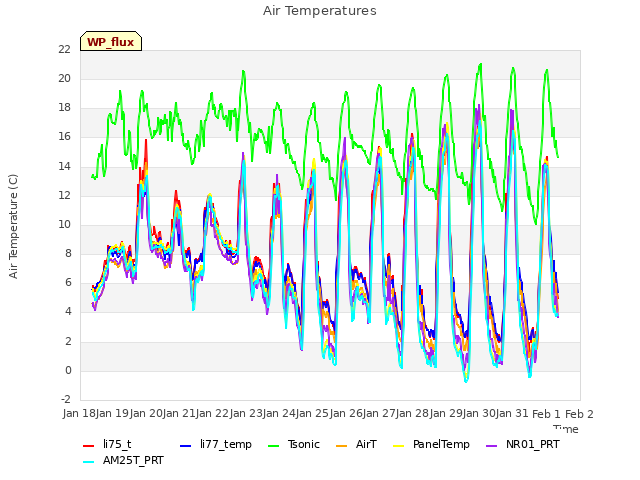Viewport: 640px width, 480px height.
Task: Click the Air Temperature (C) axis label
Action: click(x=13, y=227)
